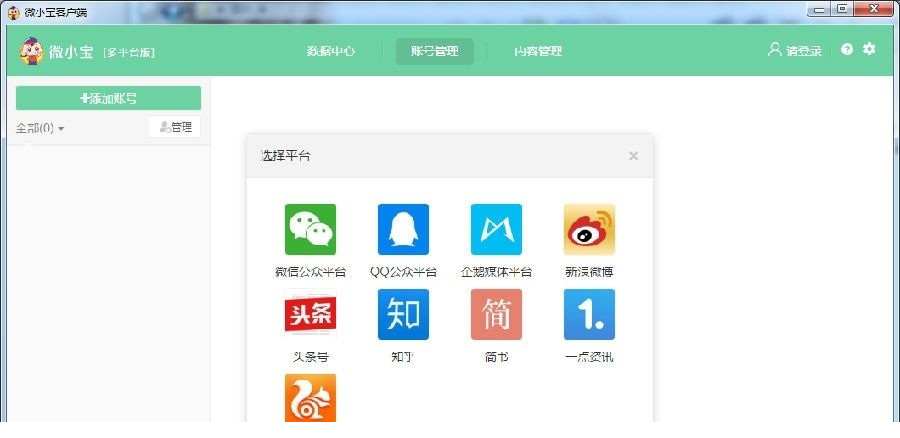Click the 简书 label

[x=496, y=357]
